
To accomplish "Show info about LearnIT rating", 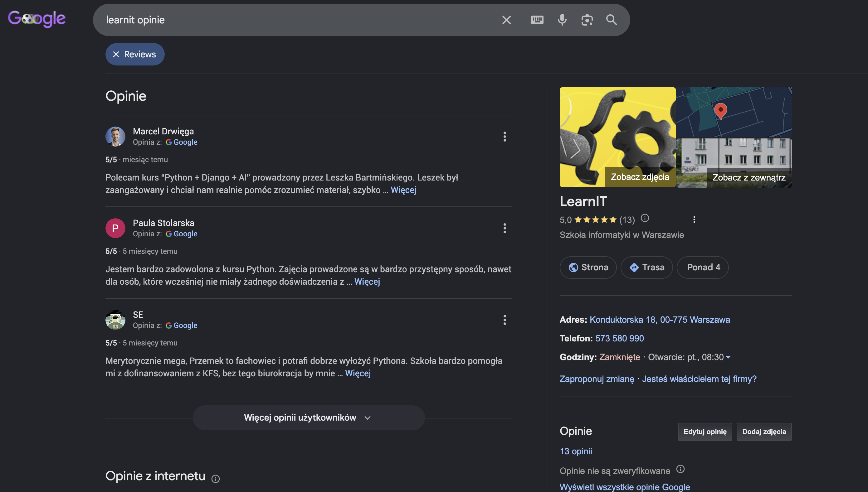I will tap(645, 218).
